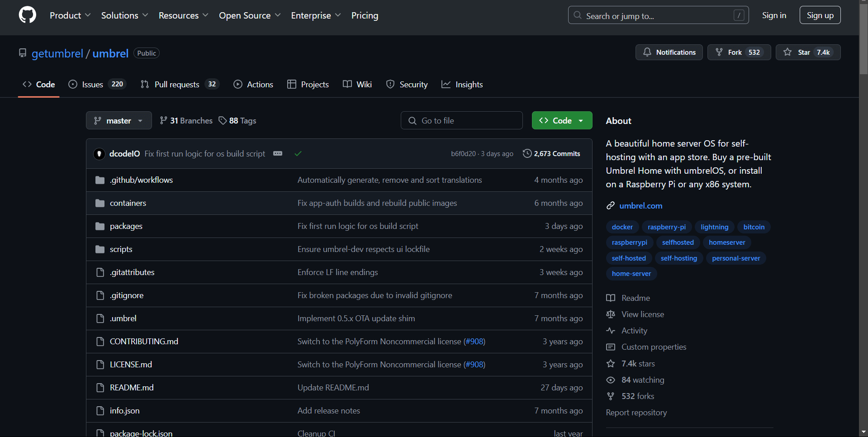The image size is (868, 437).
Task: Switch to the Projects tab
Action: (x=308, y=85)
